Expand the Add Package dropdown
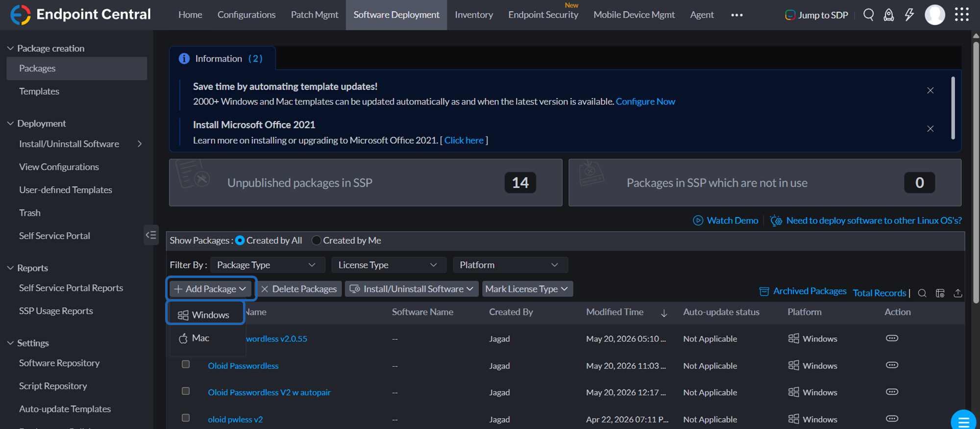This screenshot has width=980, height=429. point(211,289)
